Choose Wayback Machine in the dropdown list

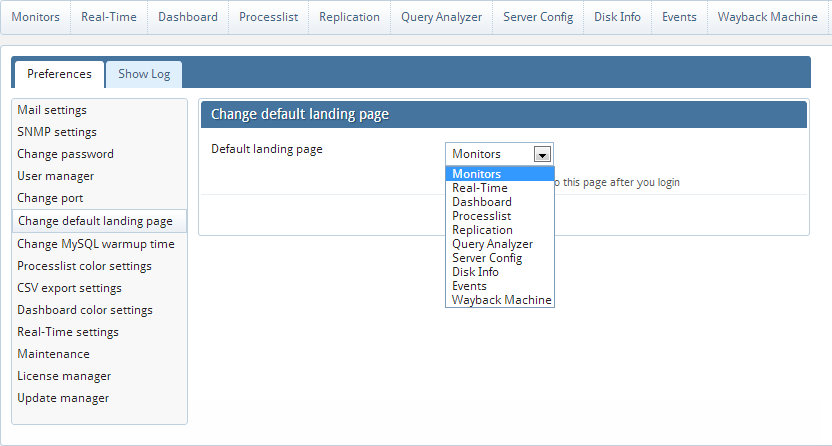pyautogui.click(x=500, y=300)
